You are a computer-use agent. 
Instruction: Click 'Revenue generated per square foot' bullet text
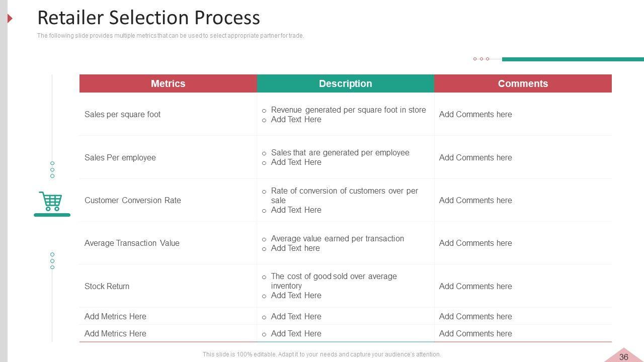348,110
